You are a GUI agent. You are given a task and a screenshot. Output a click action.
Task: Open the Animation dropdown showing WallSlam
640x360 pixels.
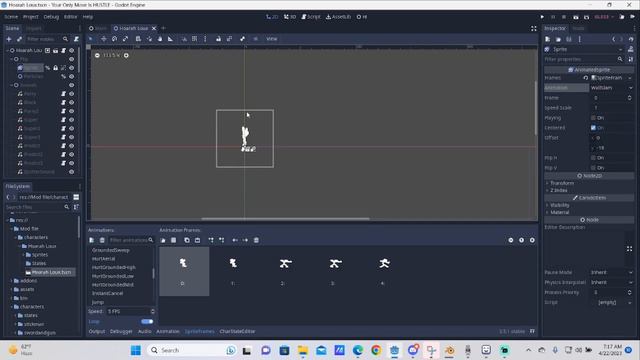pos(611,88)
